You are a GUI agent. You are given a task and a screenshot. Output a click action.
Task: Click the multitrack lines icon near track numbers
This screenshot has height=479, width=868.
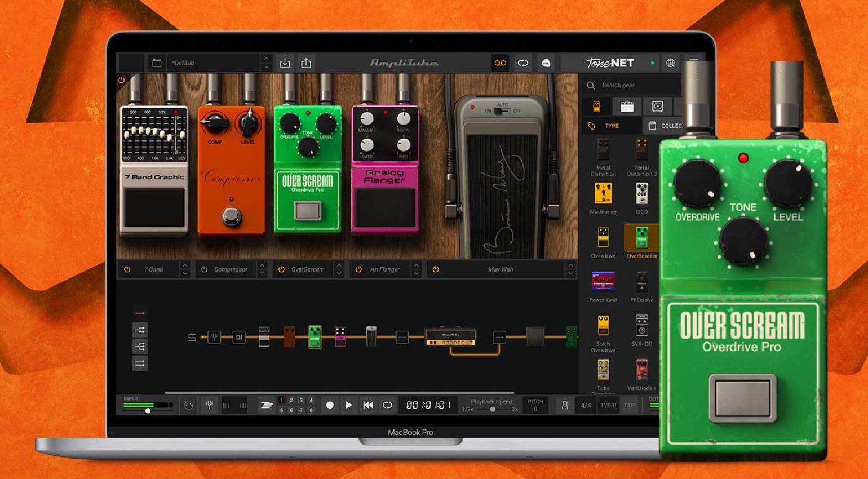tap(266, 405)
